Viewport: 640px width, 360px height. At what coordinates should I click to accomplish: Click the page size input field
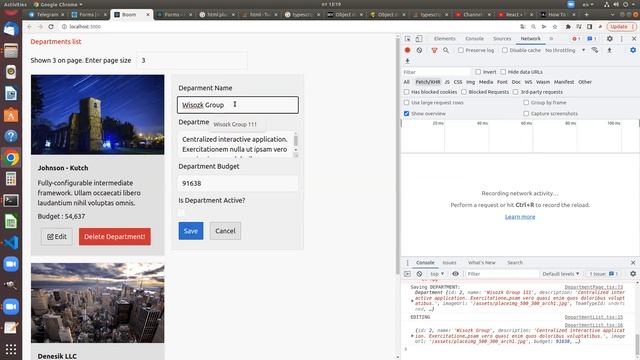(192, 60)
